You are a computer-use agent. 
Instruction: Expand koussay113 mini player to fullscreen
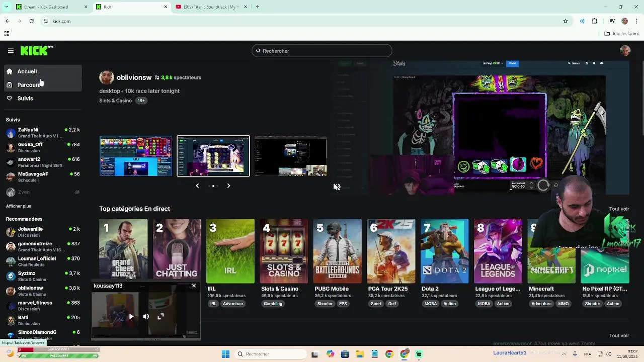coord(160,317)
